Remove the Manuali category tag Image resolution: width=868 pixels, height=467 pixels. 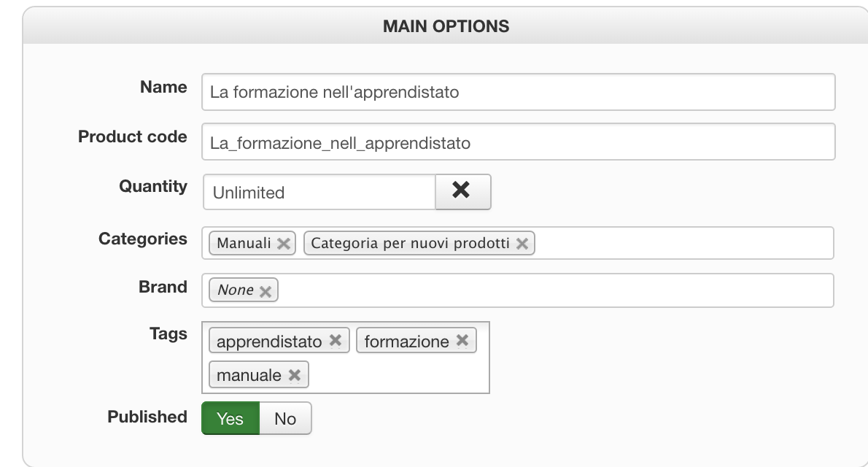click(284, 244)
